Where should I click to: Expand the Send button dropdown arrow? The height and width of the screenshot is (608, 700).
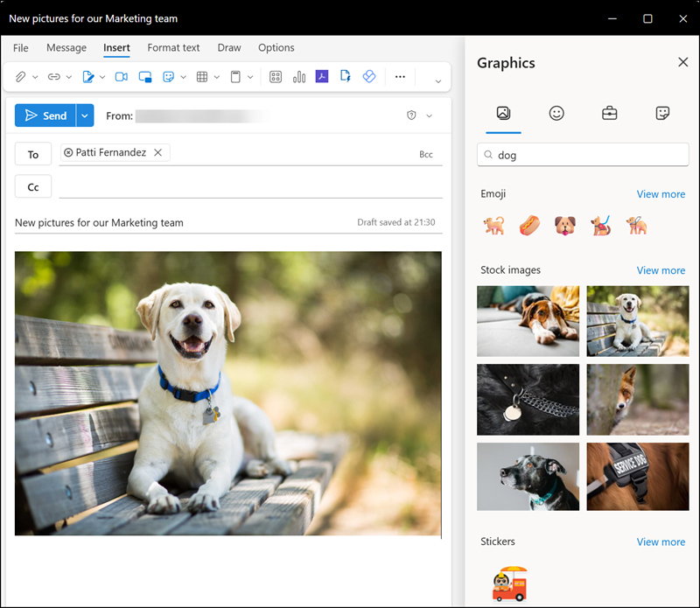click(85, 115)
